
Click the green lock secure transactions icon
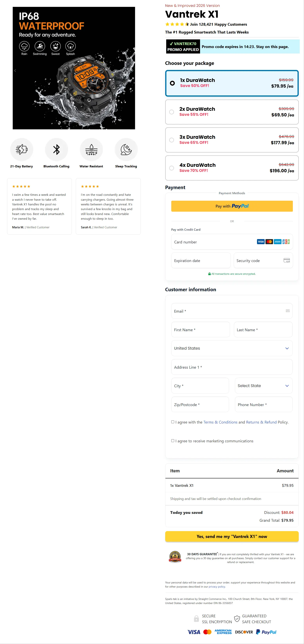click(x=209, y=274)
